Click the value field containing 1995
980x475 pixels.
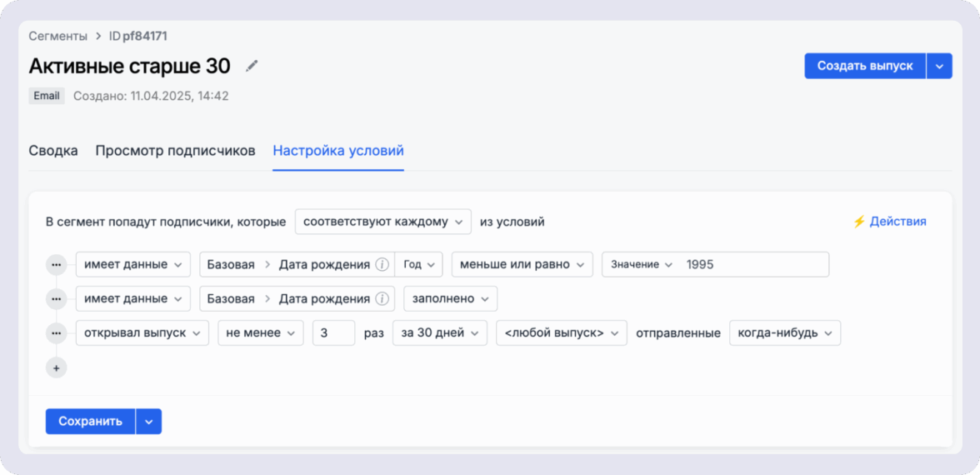point(753,265)
